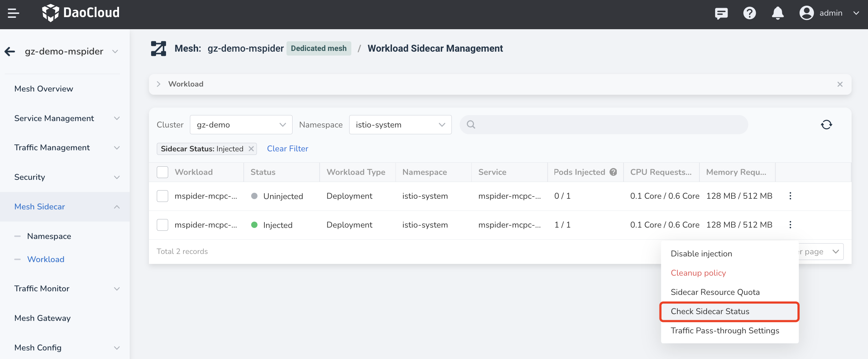Image resolution: width=868 pixels, height=359 pixels.
Task: Expand the gz-demo-mspider mesh switcher
Action: [115, 52]
